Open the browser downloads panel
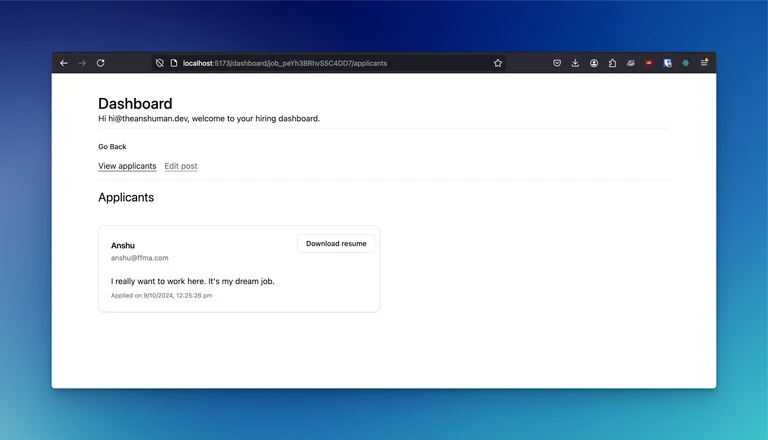The height and width of the screenshot is (440, 768). pos(575,63)
